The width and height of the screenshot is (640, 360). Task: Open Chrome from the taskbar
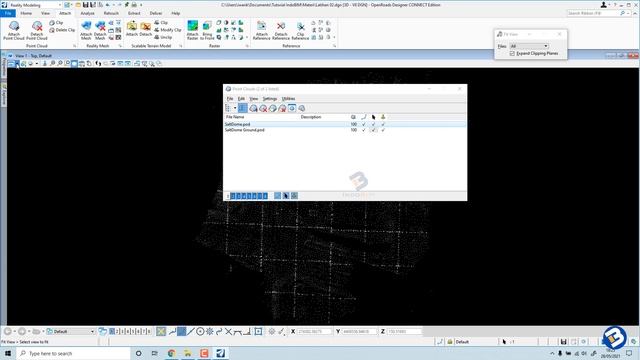click(171, 353)
